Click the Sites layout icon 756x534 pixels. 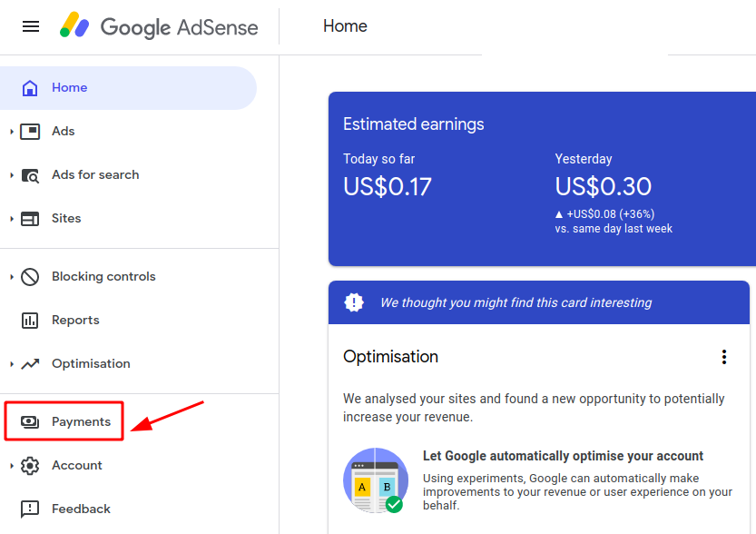[30, 219]
